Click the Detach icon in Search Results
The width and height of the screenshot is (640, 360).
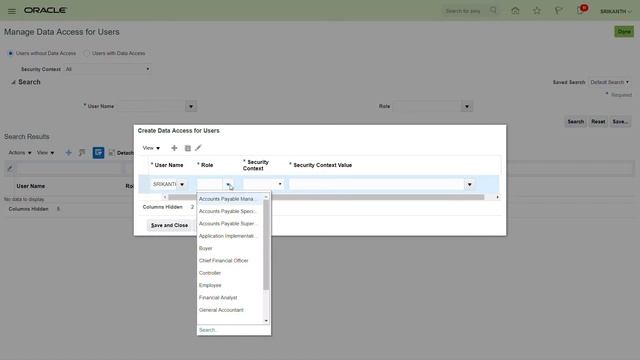[x=121, y=153]
